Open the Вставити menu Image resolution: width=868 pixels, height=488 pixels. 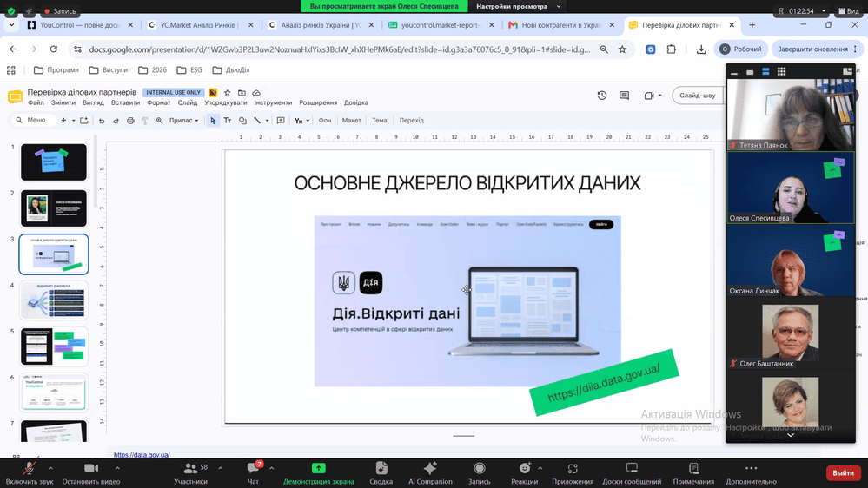[125, 102]
